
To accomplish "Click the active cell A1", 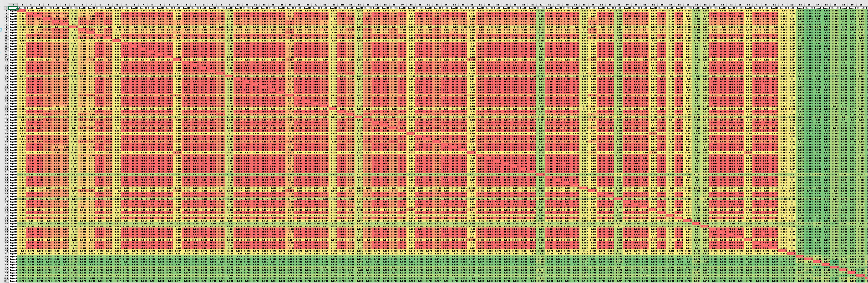I will (14, 8).
